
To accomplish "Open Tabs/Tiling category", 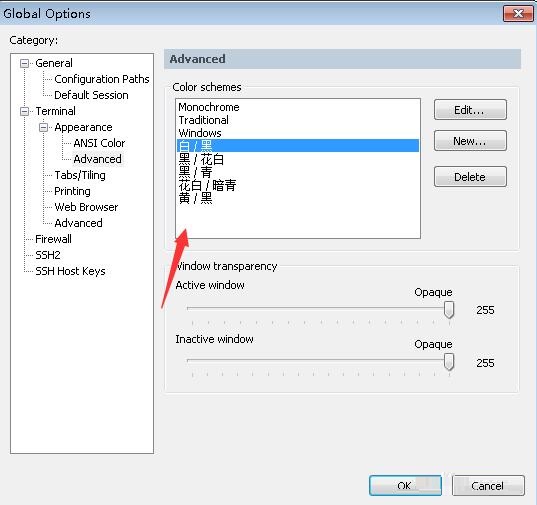I will point(80,175).
